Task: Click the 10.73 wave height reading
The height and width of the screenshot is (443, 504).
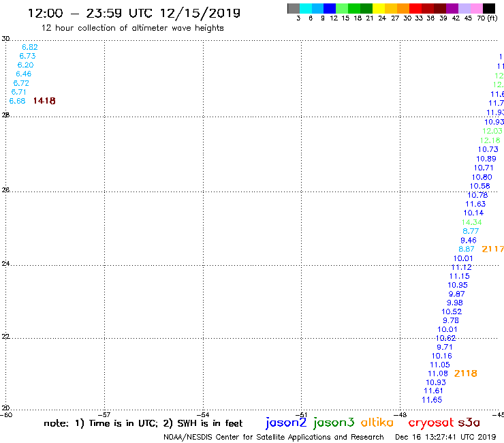Action: (488, 149)
